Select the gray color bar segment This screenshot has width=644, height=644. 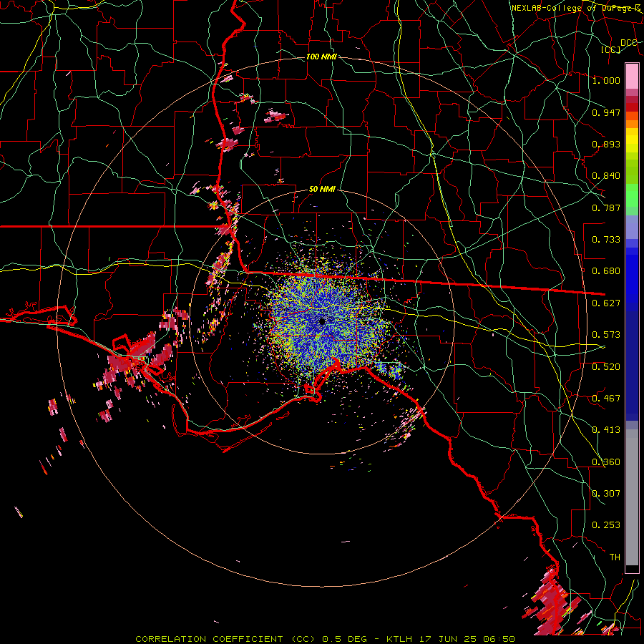[632, 497]
